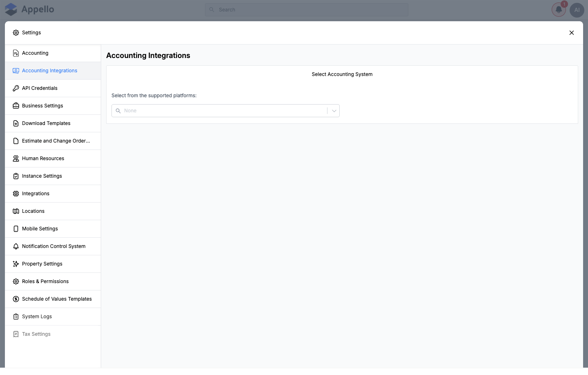588x375 pixels.
Task: Click the Tax Settings receipt icon
Action: click(x=16, y=334)
